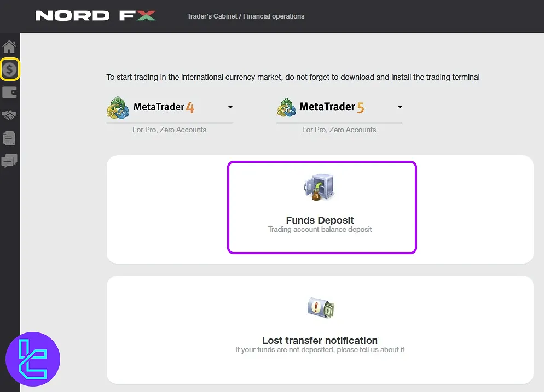Open the Lost transfer notification title
The image size is (544, 392).
coord(320,341)
